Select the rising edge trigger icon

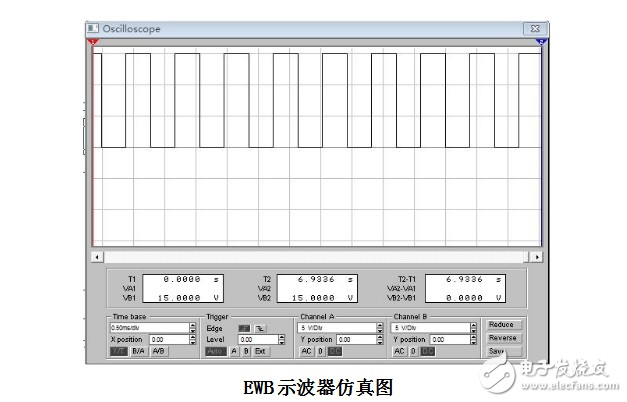(244, 328)
